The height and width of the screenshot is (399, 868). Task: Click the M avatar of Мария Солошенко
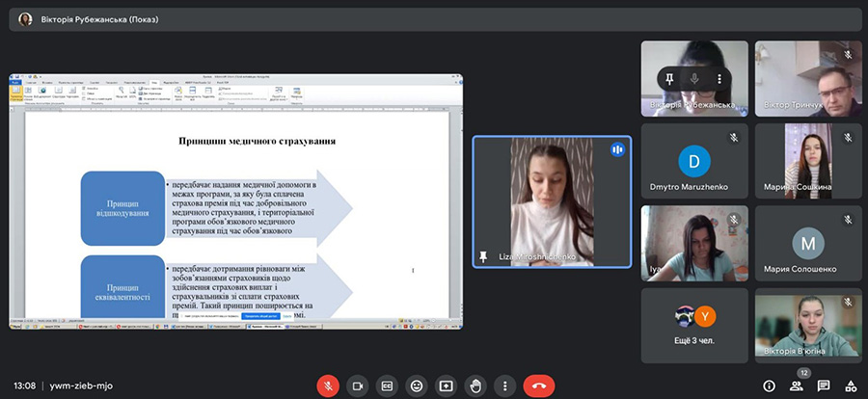(808, 244)
